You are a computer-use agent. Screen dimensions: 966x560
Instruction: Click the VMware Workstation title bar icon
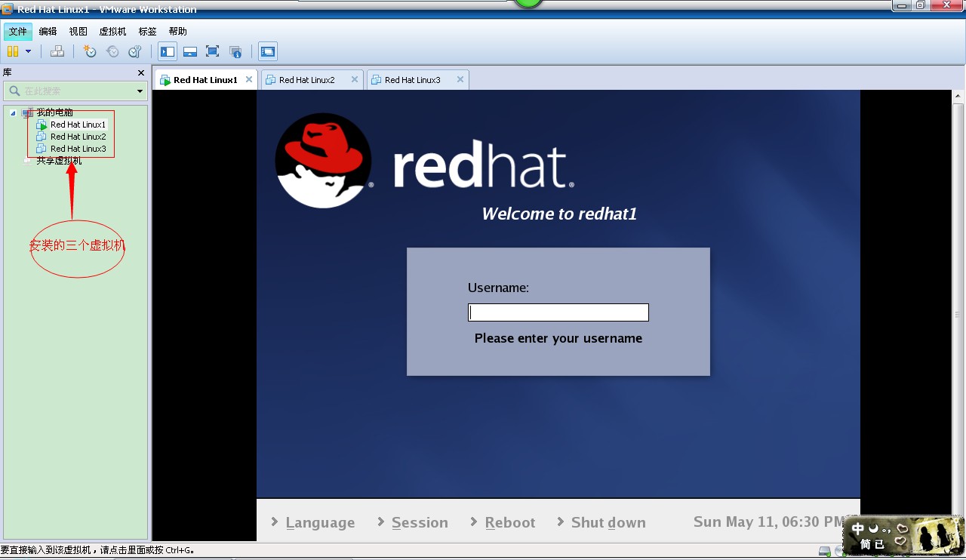(x=8, y=9)
